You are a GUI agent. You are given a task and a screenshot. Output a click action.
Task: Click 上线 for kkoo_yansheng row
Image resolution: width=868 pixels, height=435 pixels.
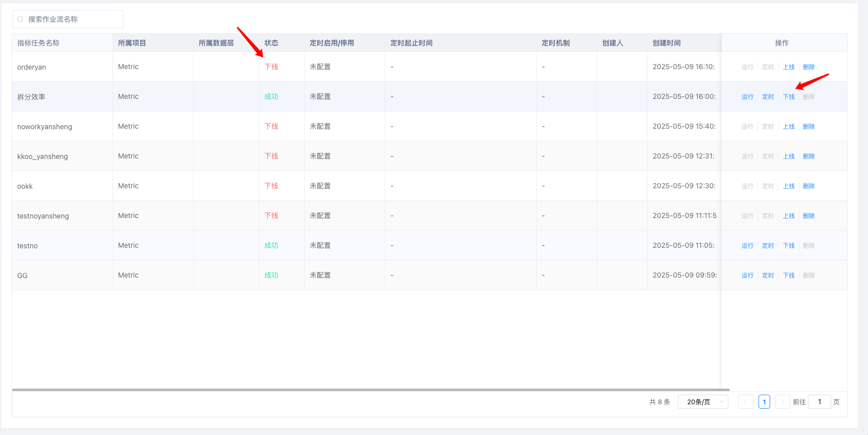point(789,156)
